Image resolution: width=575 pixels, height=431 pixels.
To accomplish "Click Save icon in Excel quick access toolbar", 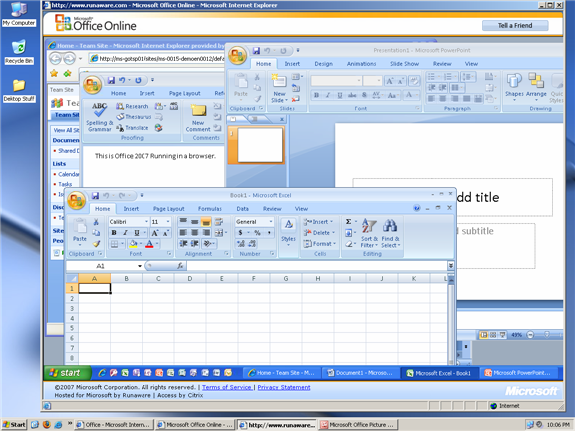I will [x=95, y=196].
